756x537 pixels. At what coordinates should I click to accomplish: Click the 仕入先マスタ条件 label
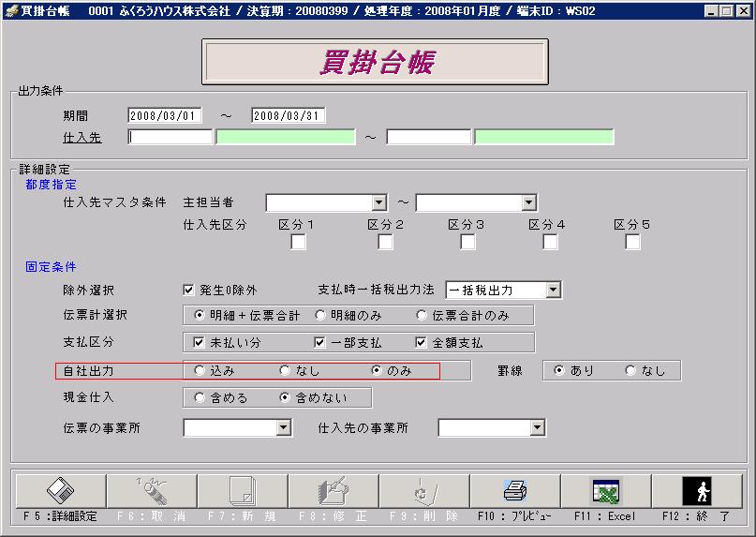click(x=114, y=202)
